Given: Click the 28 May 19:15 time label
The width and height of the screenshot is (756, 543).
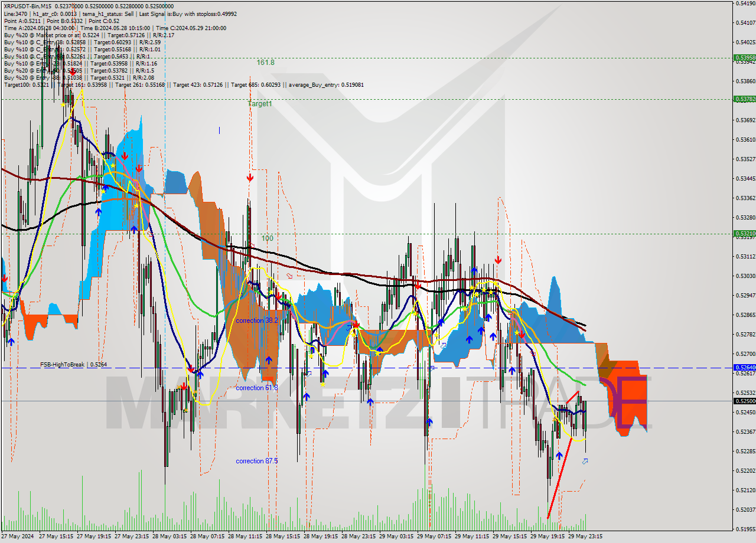Looking at the screenshot, I should (320, 537).
